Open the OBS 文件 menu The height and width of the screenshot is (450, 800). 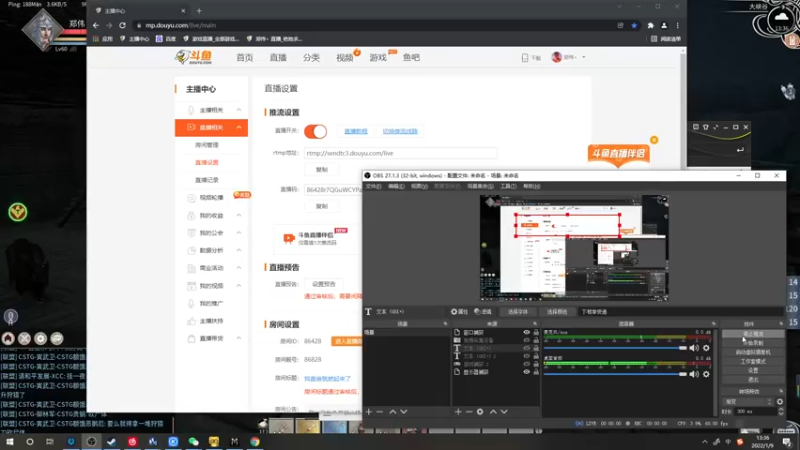(x=373, y=186)
